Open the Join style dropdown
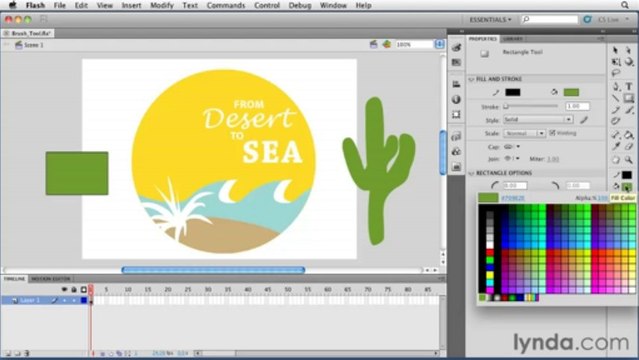 coord(512,159)
